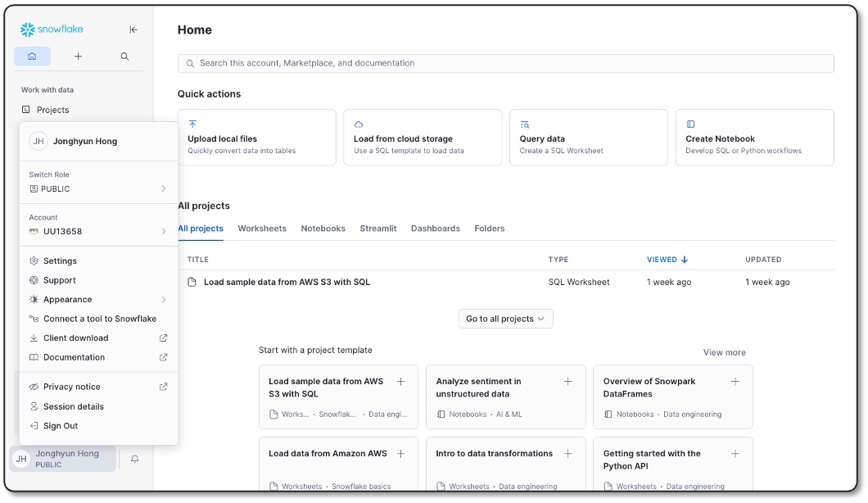Screen dimensions: 868x503
Task: Click the UPDATED column header
Action: [763, 259]
